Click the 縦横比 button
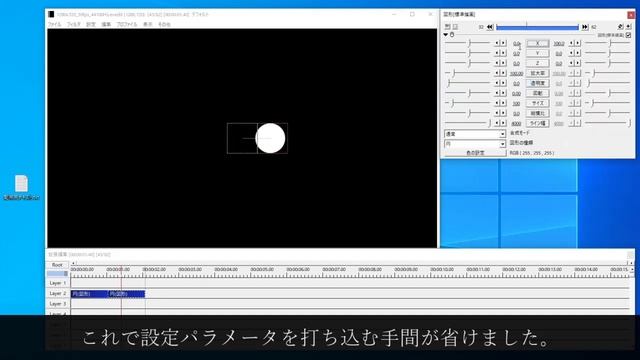 [x=537, y=113]
